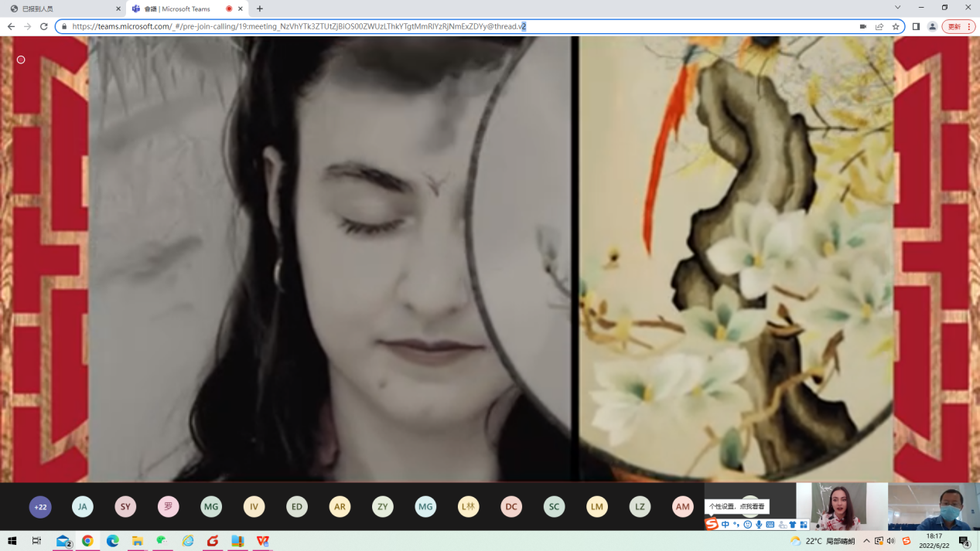This screenshot has width=980, height=551.
Task: Select participant avatar 罗
Action: click(169, 507)
